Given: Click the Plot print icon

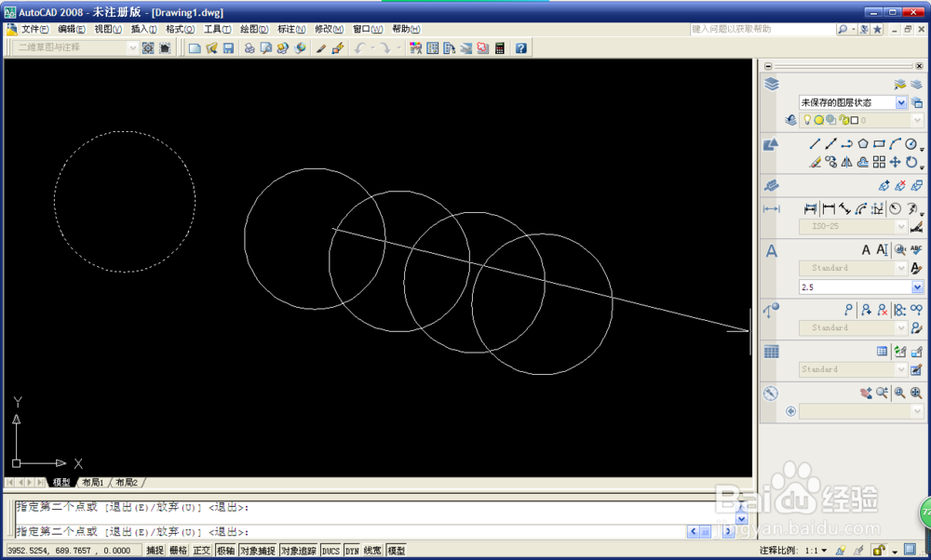Looking at the screenshot, I should [250, 48].
